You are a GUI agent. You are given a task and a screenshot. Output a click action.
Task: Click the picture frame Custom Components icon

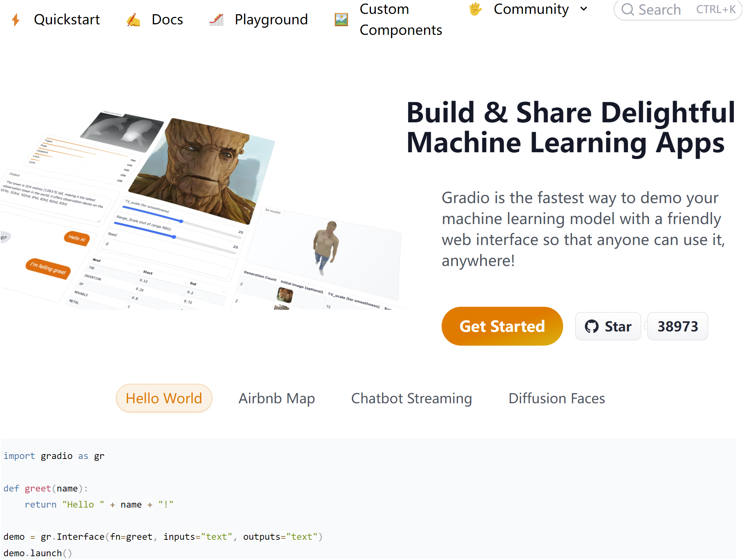[x=341, y=19]
